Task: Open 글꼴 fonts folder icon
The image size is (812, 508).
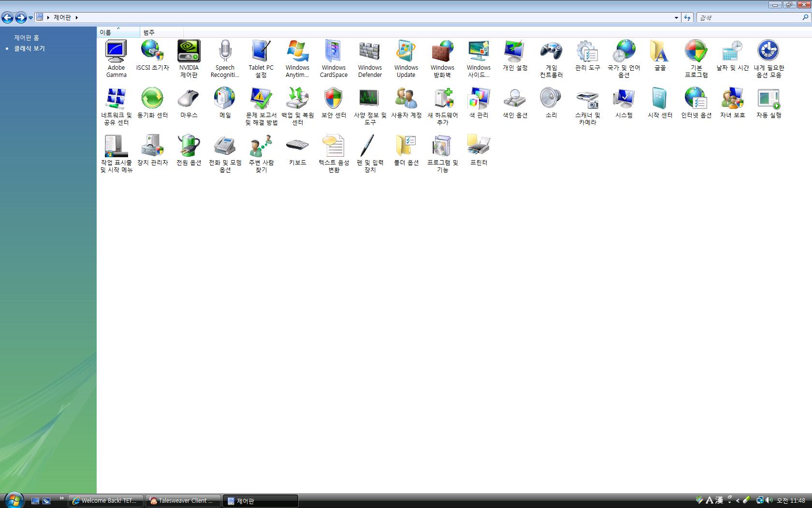Action: pos(660,51)
